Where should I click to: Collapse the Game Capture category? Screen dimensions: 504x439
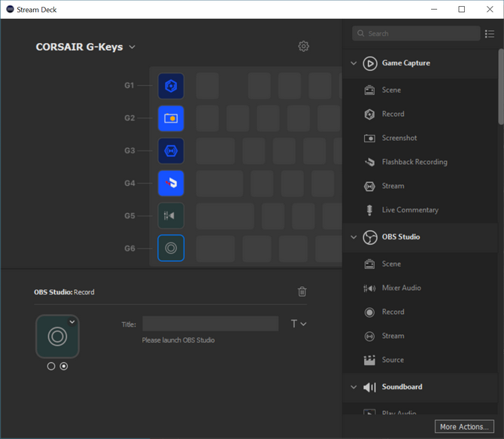[x=354, y=63]
